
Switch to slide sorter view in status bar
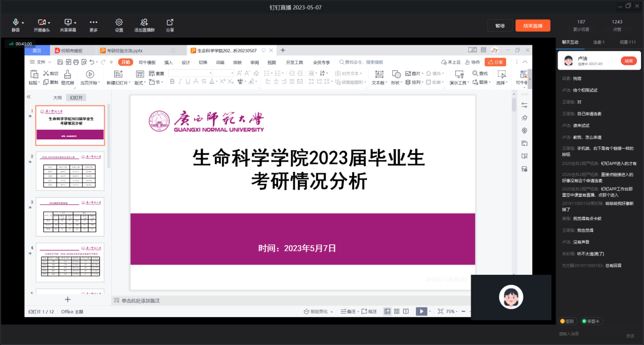click(x=397, y=311)
